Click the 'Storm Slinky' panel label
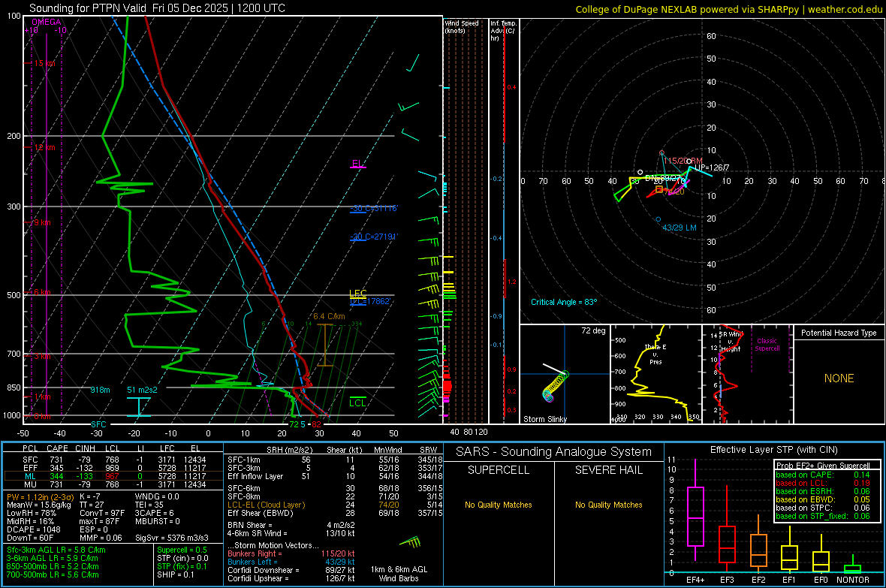This screenshot has height=588, width=886. (545, 420)
